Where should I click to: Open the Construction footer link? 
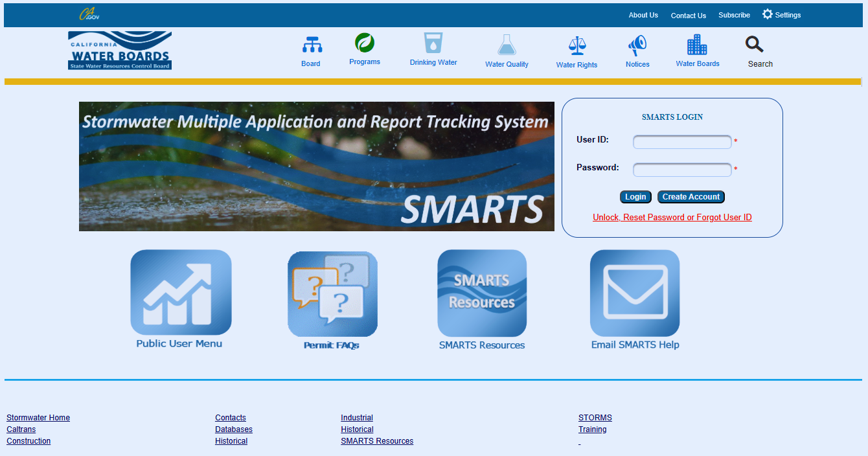(29, 441)
